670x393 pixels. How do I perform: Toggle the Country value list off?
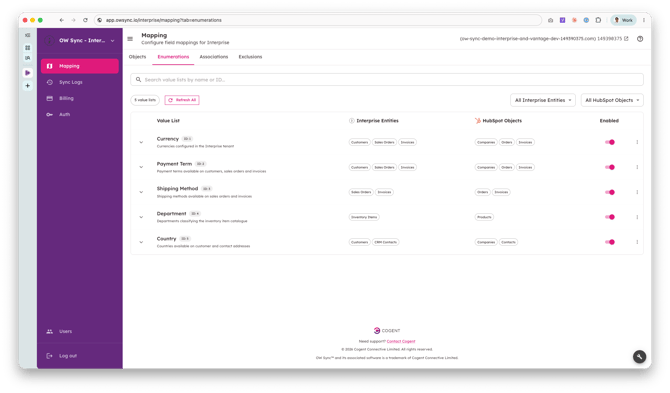[x=610, y=242]
